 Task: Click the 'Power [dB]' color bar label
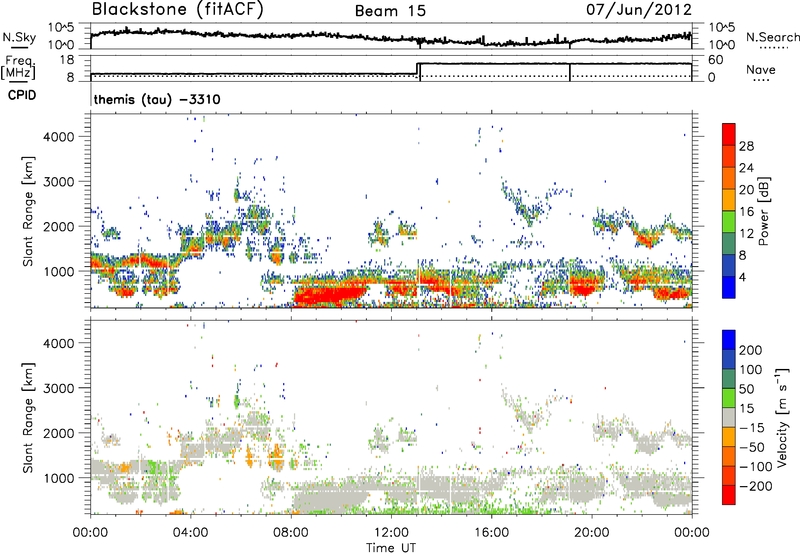pos(763,211)
